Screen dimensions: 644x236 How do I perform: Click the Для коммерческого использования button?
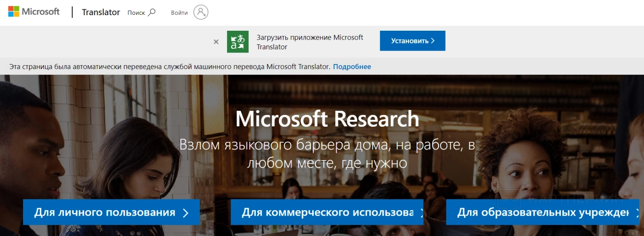click(327, 212)
